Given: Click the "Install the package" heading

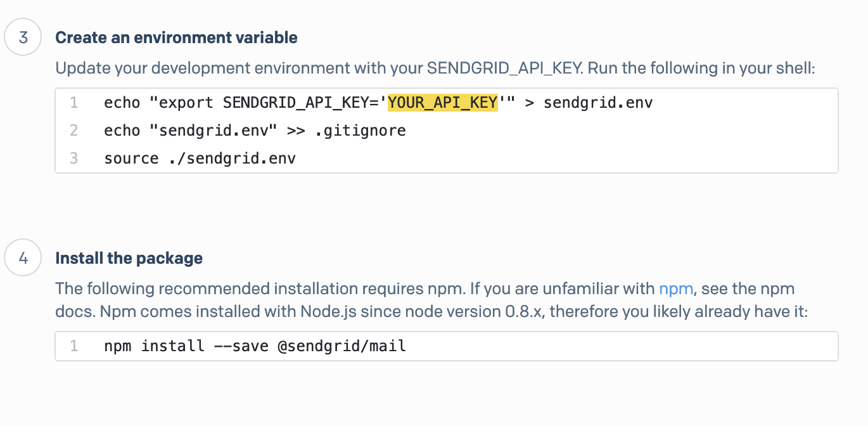Looking at the screenshot, I should pyautogui.click(x=129, y=258).
